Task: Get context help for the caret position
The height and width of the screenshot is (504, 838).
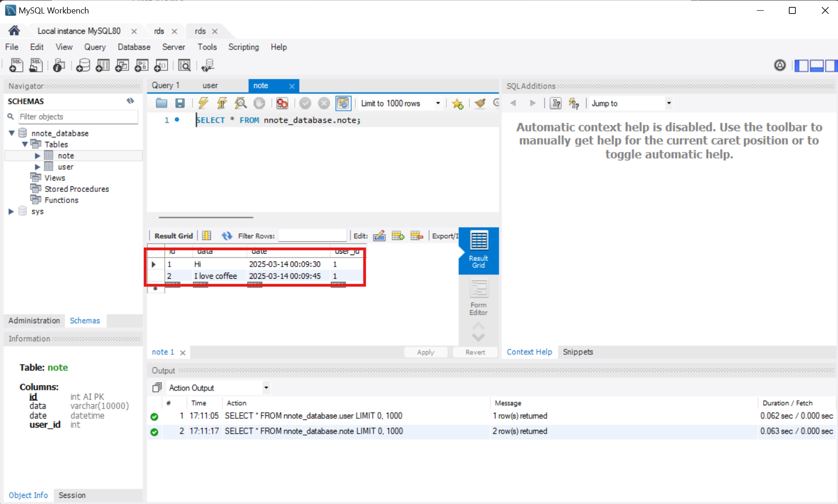Action: point(556,103)
